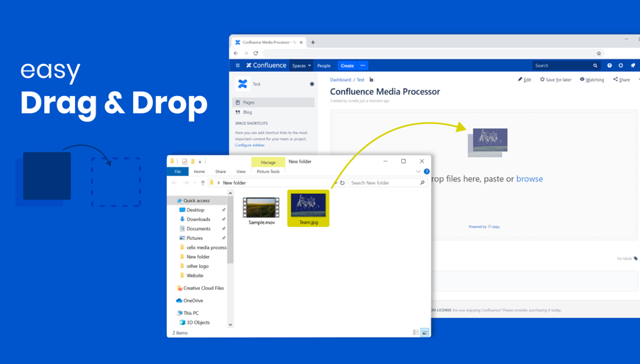The image size is (640, 364).
Task: Click the notifications icon in Confluence header
Action: 633,65
